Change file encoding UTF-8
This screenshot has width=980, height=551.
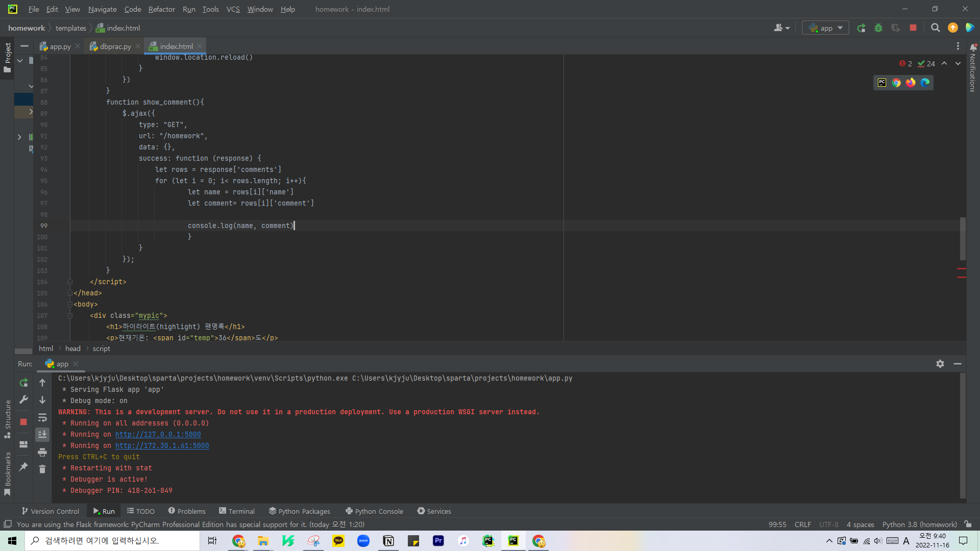(x=828, y=524)
